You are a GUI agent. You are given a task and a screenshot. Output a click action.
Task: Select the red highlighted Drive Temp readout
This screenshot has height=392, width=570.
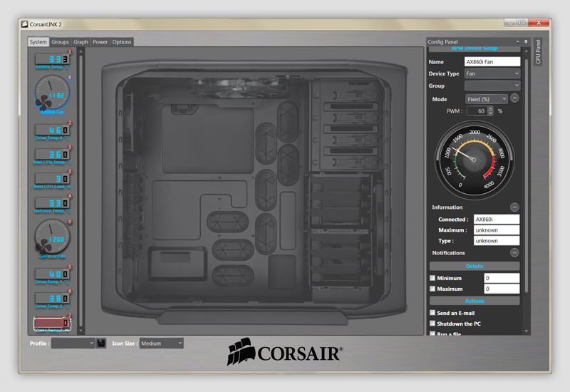52,323
